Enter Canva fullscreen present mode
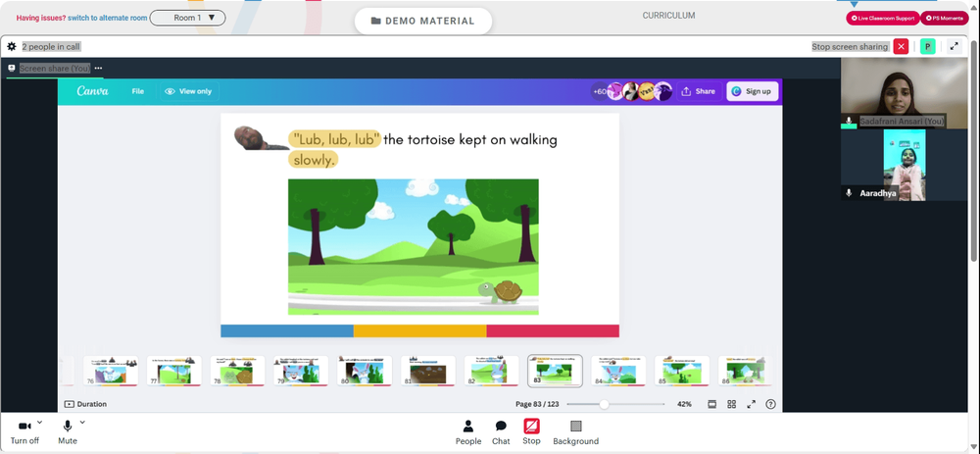980x454 pixels. 752,405
